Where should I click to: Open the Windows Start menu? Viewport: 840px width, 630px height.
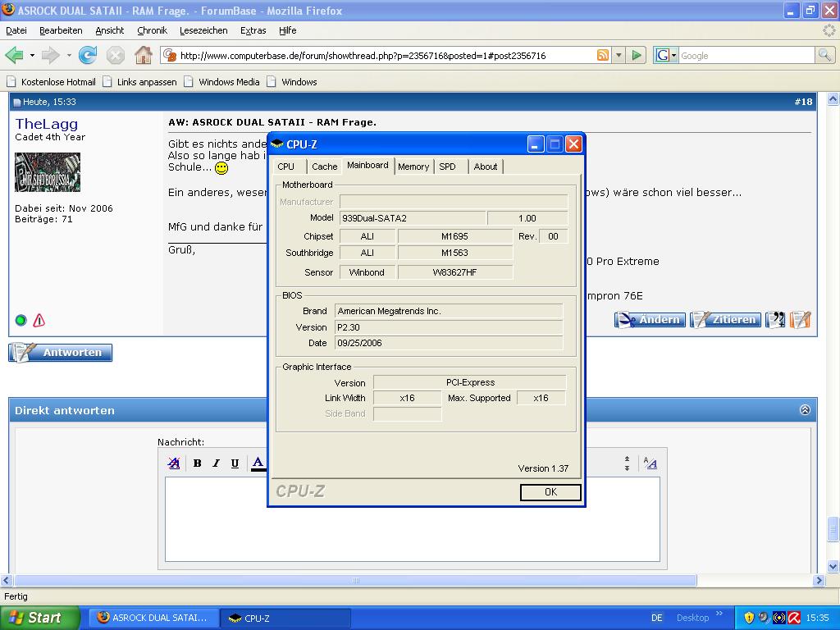(39, 618)
